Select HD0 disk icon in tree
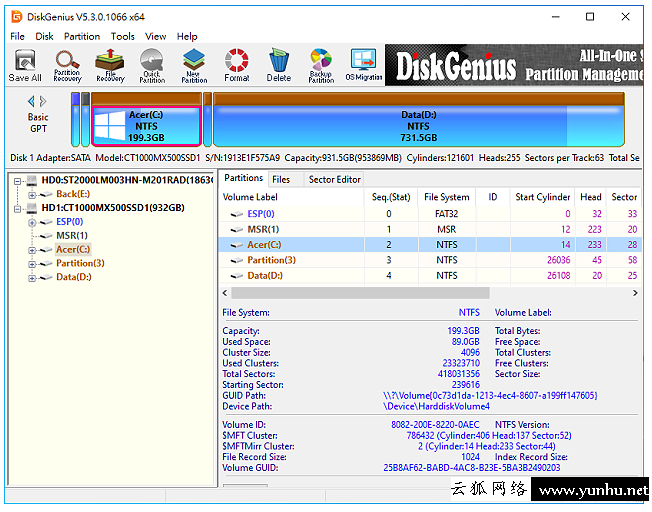The height and width of the screenshot is (512, 652). click(32, 181)
